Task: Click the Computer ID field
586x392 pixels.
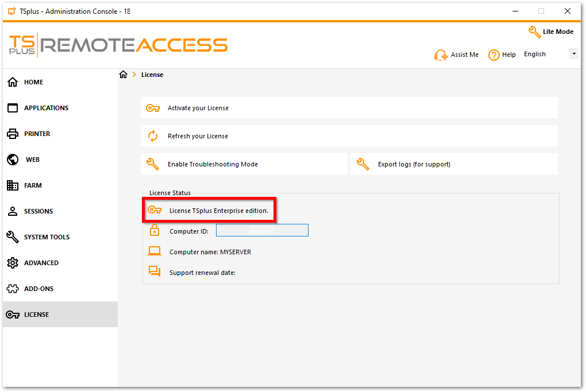Action: tap(262, 231)
